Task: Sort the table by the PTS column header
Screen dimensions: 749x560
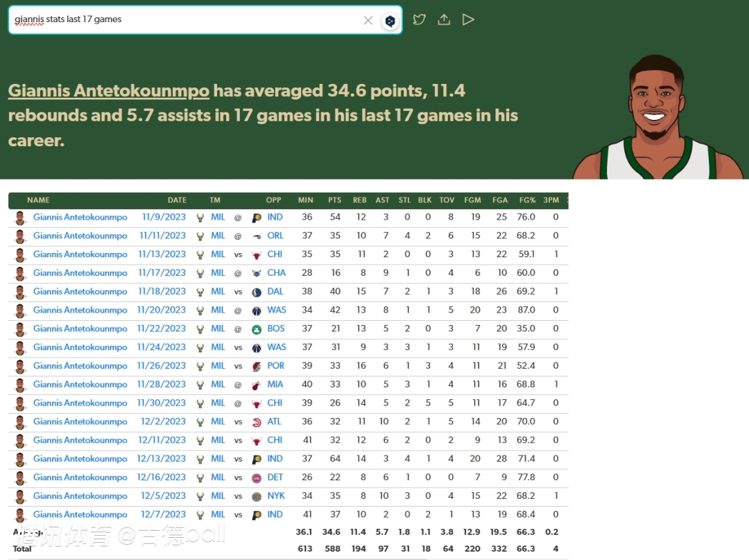Action: coord(334,200)
